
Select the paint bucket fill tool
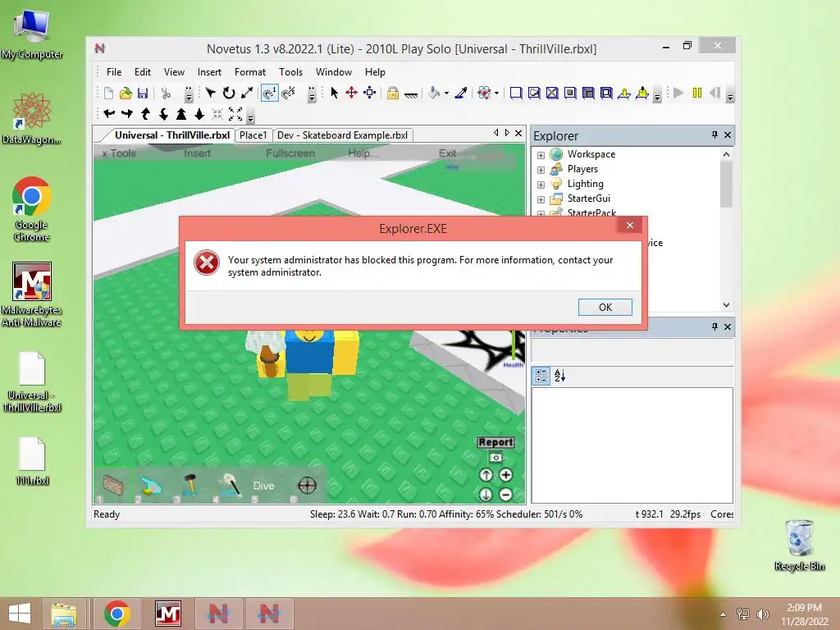(x=435, y=94)
